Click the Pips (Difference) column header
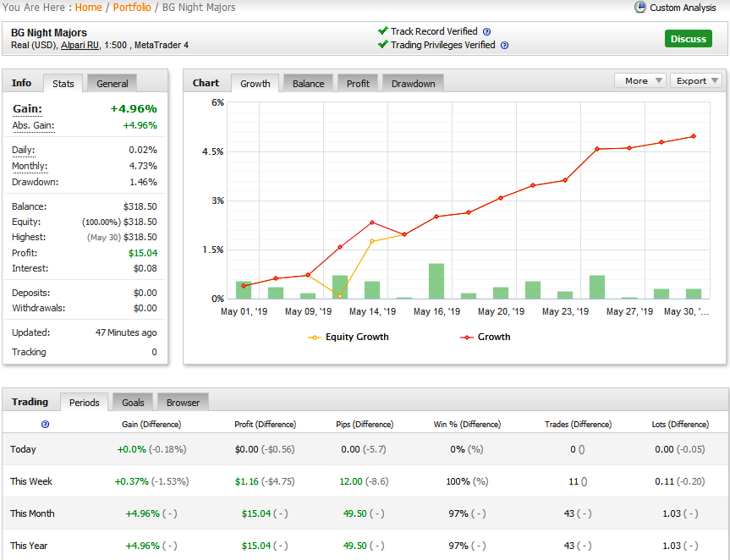 point(365,424)
